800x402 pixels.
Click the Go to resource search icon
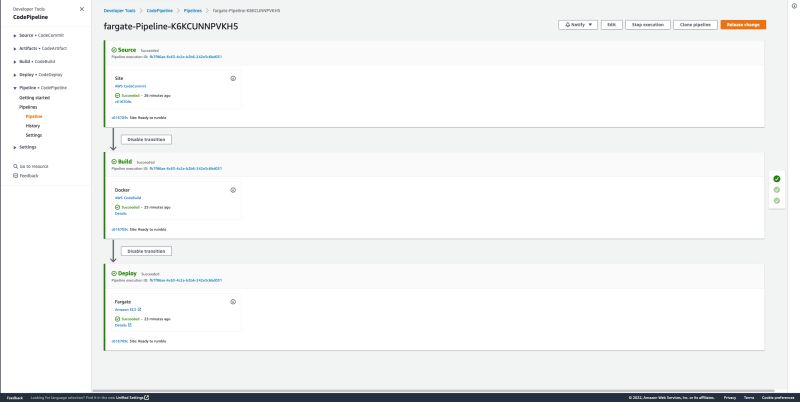coord(15,166)
